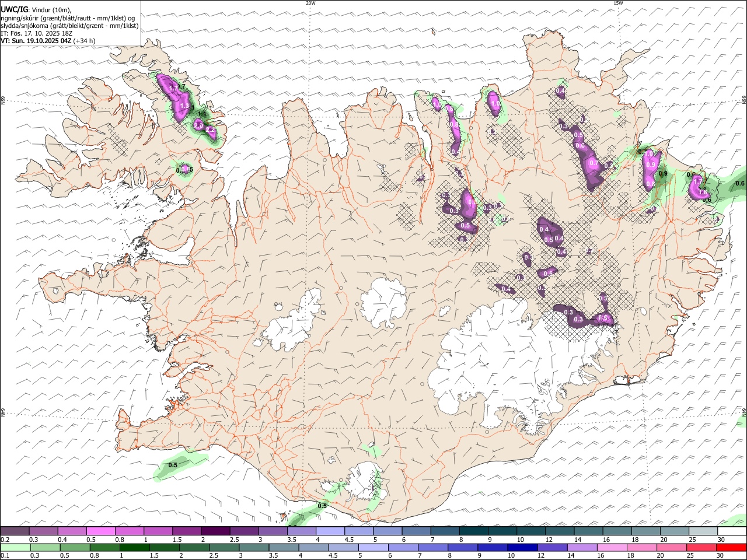Select the 'slydda/snjókoma' legend description line
The image size is (747, 560).
pyautogui.click(x=69, y=26)
